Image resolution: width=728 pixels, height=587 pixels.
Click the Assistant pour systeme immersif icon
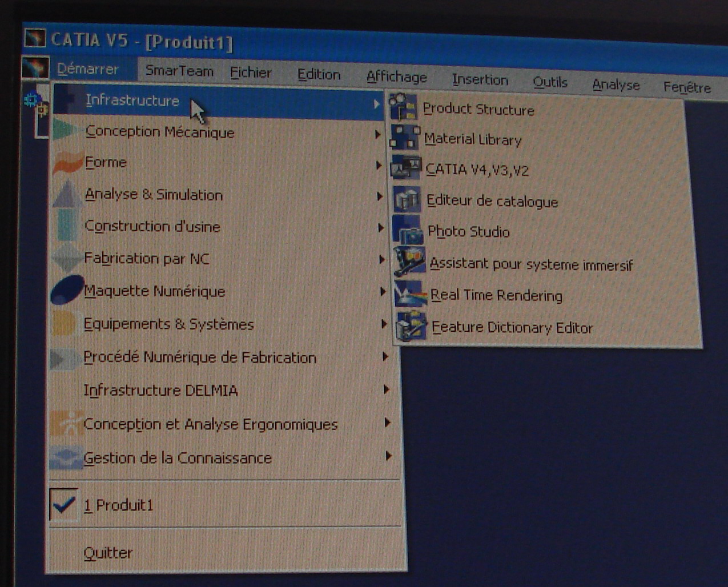tap(409, 262)
